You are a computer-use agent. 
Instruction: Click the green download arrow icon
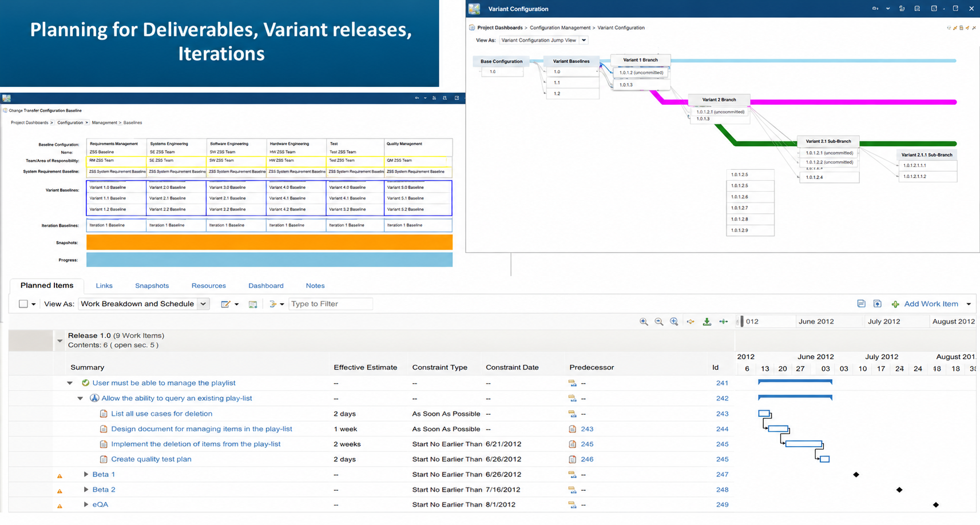pyautogui.click(x=707, y=321)
